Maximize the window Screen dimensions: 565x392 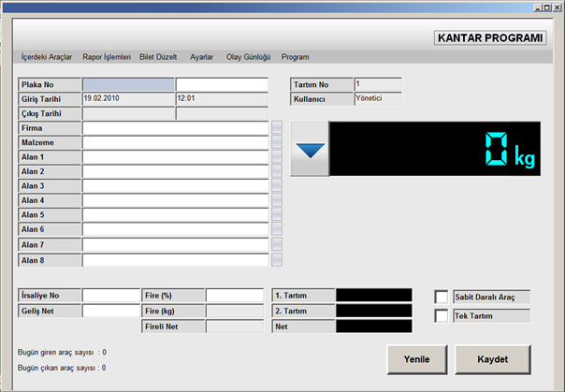point(547,7)
